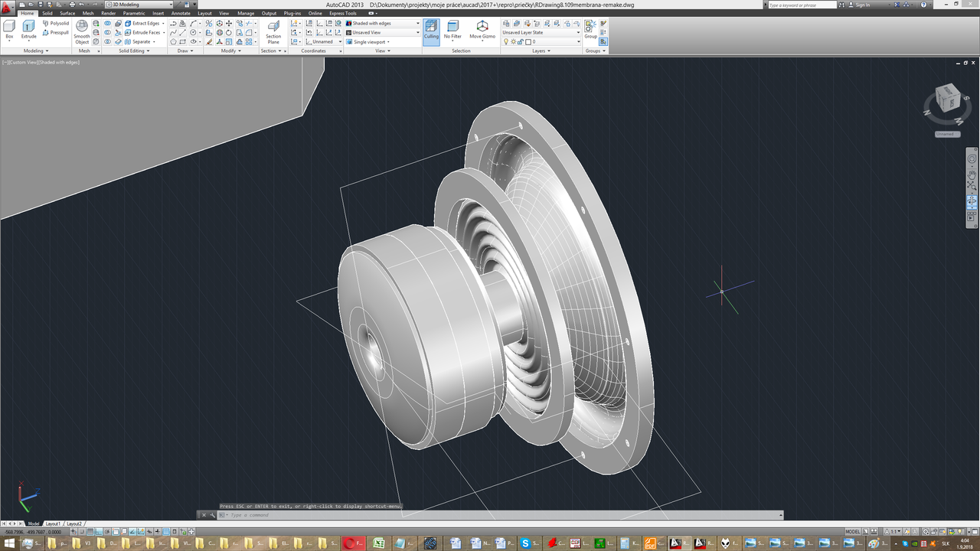This screenshot has height=551, width=980.
Task: Click the AutoCAD application menu logo
Action: (x=7, y=6)
